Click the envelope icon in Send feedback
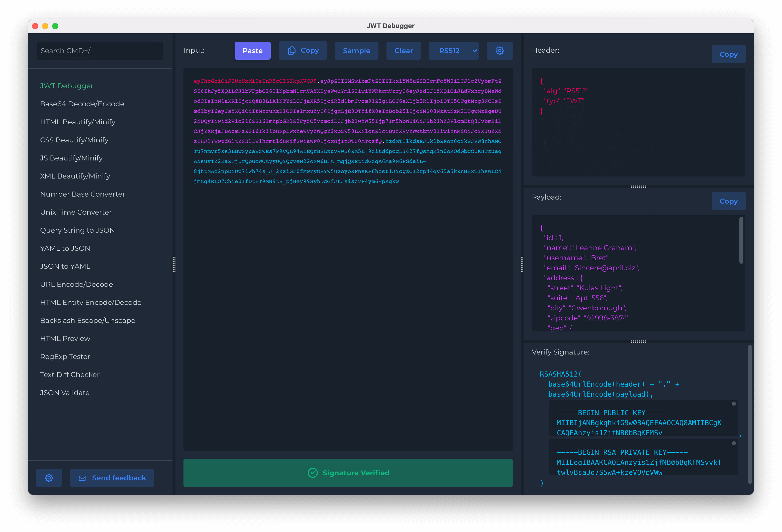 (x=82, y=478)
